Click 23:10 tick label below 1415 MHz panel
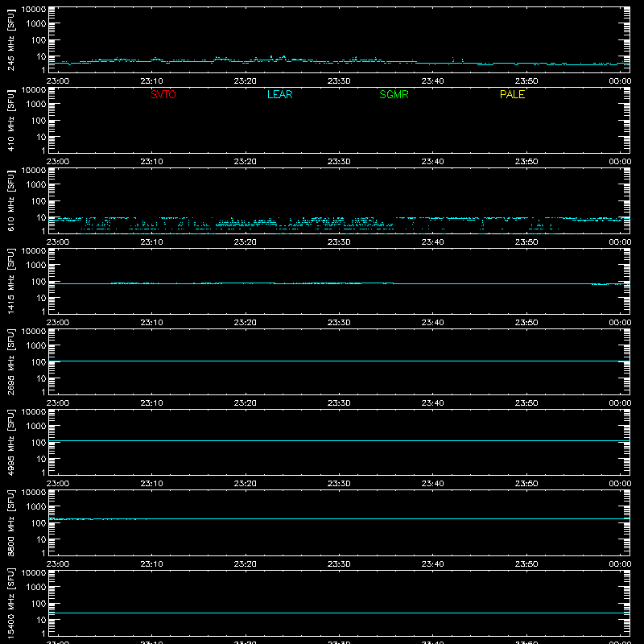644x644 pixels. [x=151, y=323]
